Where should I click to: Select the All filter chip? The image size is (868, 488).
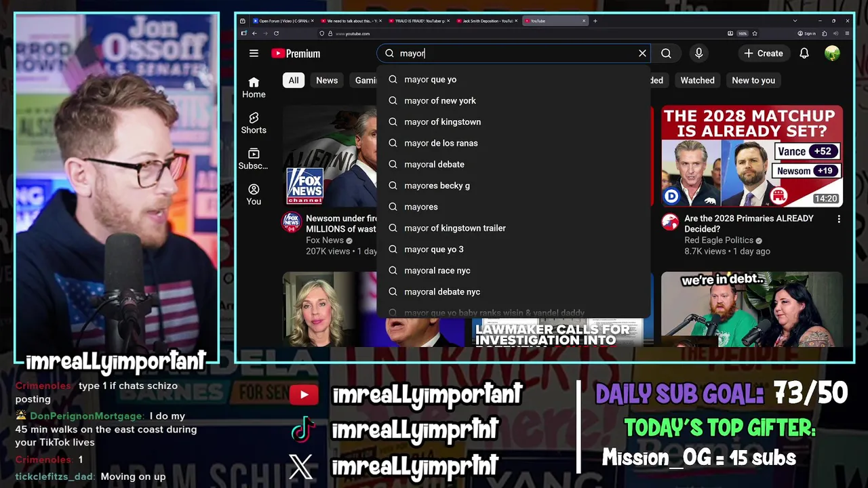click(293, 80)
